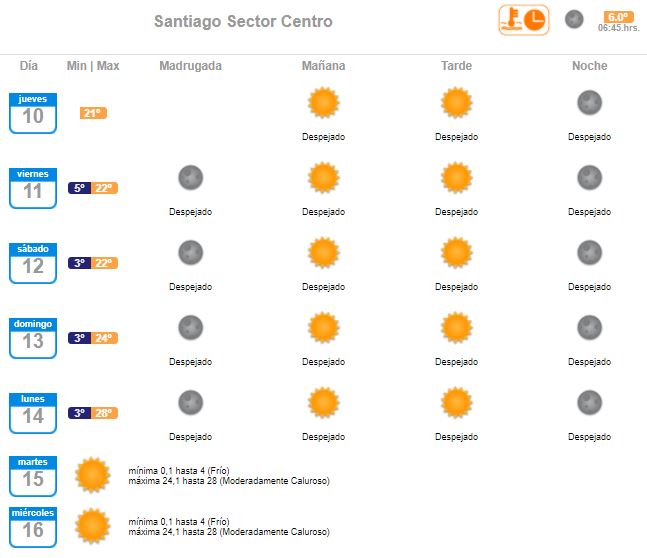This screenshot has width=647, height=558.
Task: Click the moon icon beside current temperature
Action: [x=574, y=19]
